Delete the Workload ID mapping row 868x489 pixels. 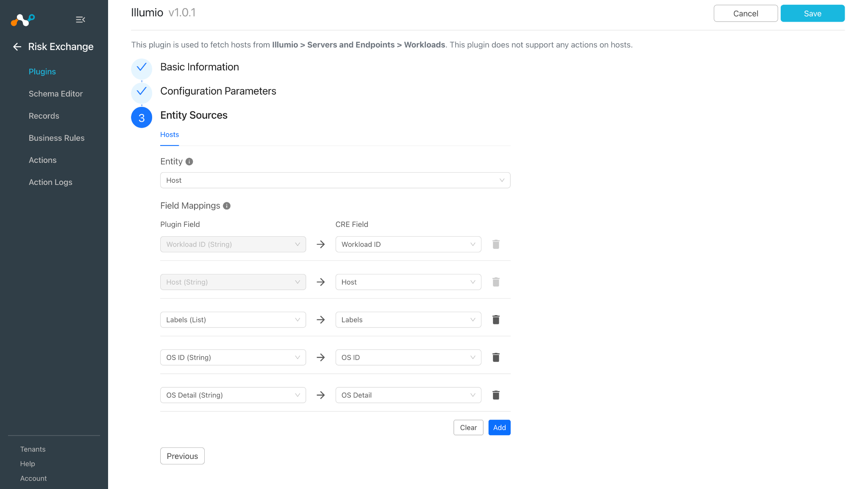coord(496,244)
